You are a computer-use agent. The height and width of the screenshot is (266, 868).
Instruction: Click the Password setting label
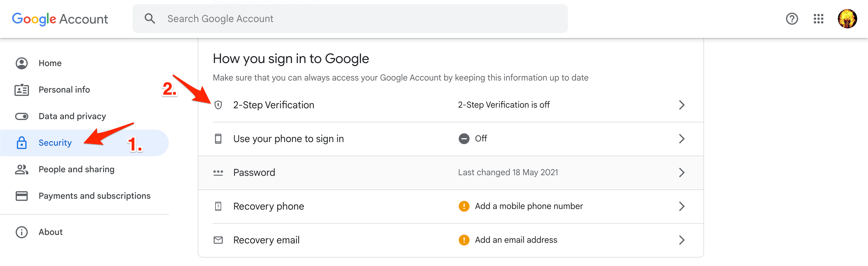click(x=254, y=173)
